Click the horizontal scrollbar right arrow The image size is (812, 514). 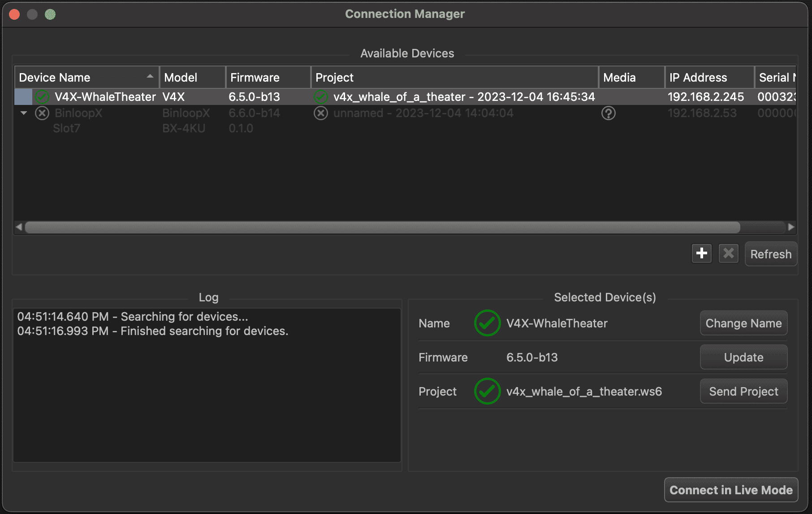click(791, 227)
